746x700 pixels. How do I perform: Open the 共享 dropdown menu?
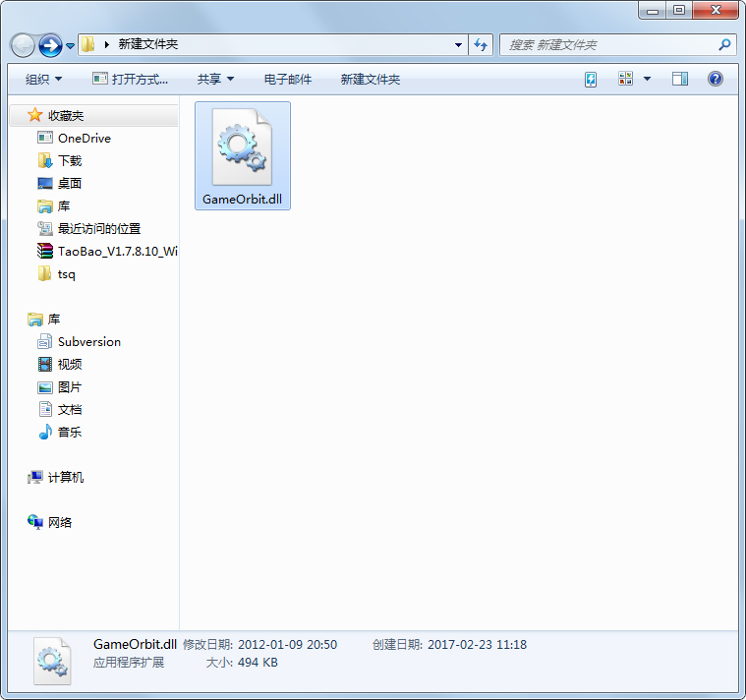point(215,79)
